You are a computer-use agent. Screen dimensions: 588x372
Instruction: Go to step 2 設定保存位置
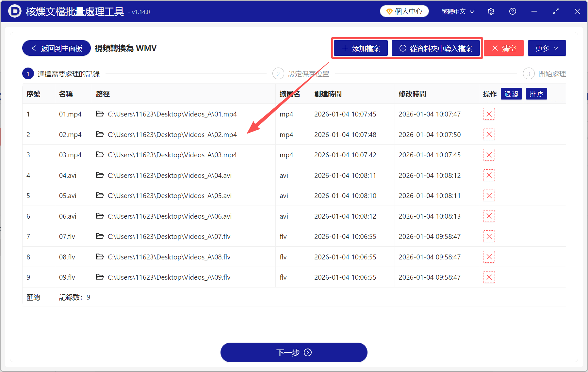coord(301,74)
